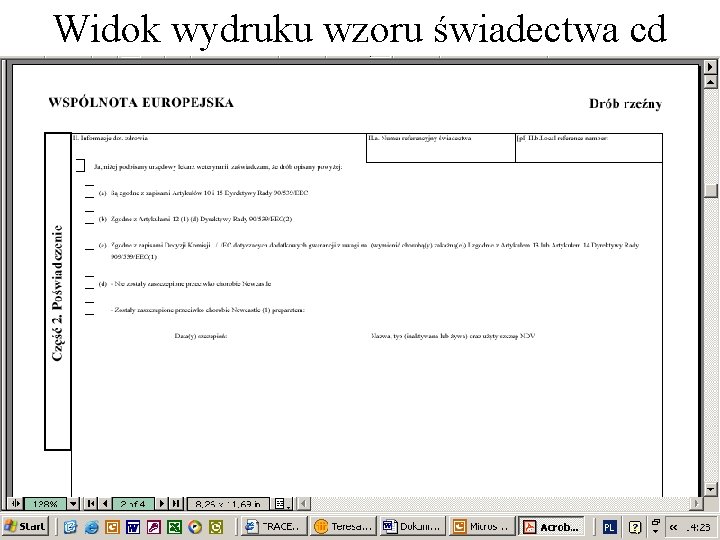Click the vertical 'Część 2. Poświadczenie' label
720x540 pixels.
(x=57, y=292)
